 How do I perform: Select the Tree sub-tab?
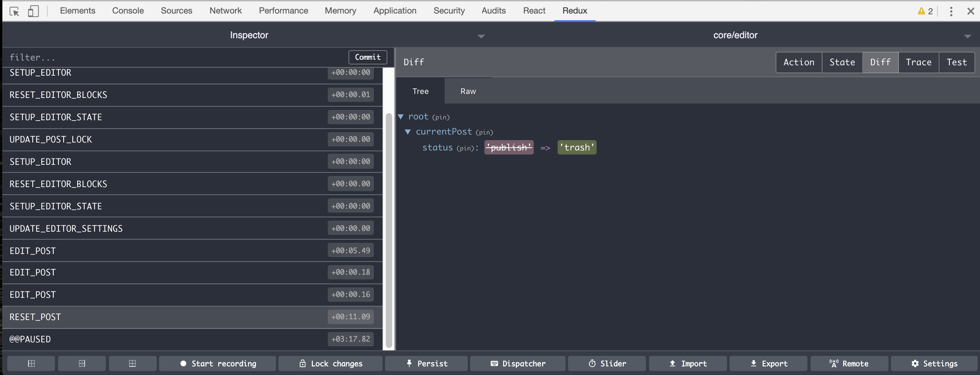pos(420,91)
